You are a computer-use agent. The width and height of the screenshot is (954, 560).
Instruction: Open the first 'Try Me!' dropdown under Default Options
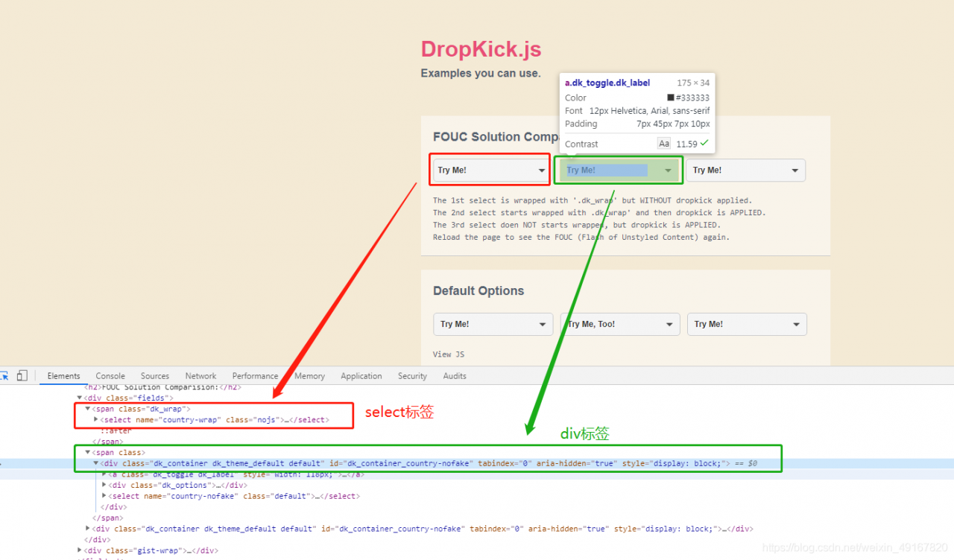(493, 324)
